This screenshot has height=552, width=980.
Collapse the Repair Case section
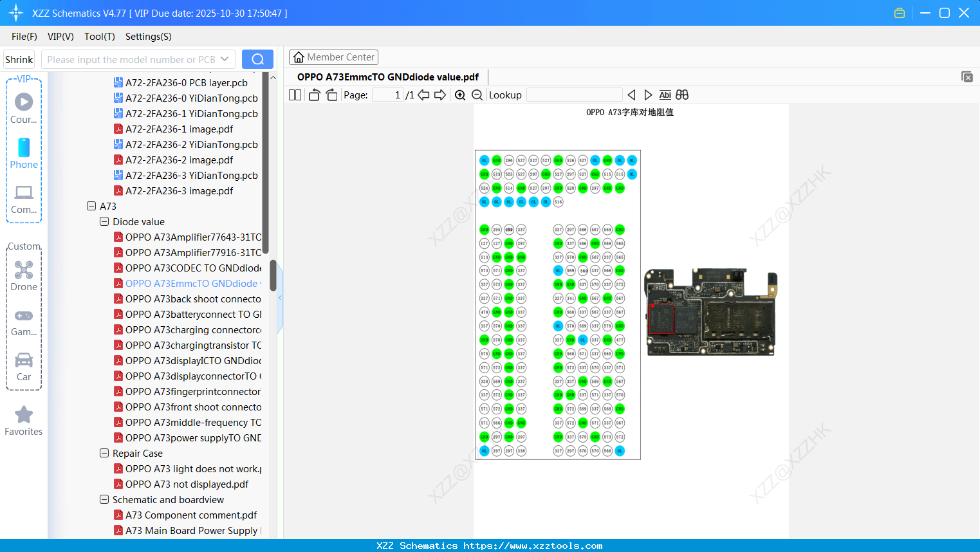point(104,453)
